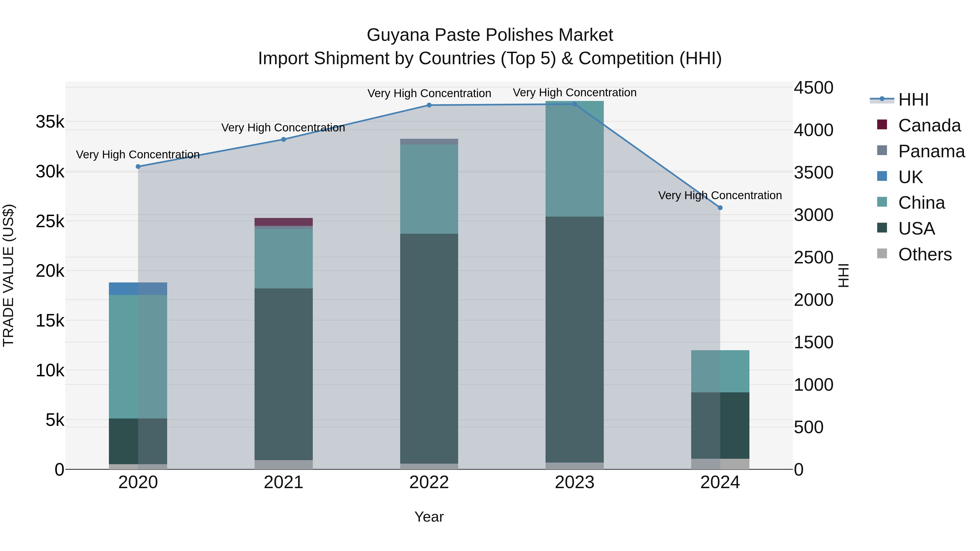The width and height of the screenshot is (980, 551).
Task: Select the USA segment in 2021 bar
Action: 283,374
